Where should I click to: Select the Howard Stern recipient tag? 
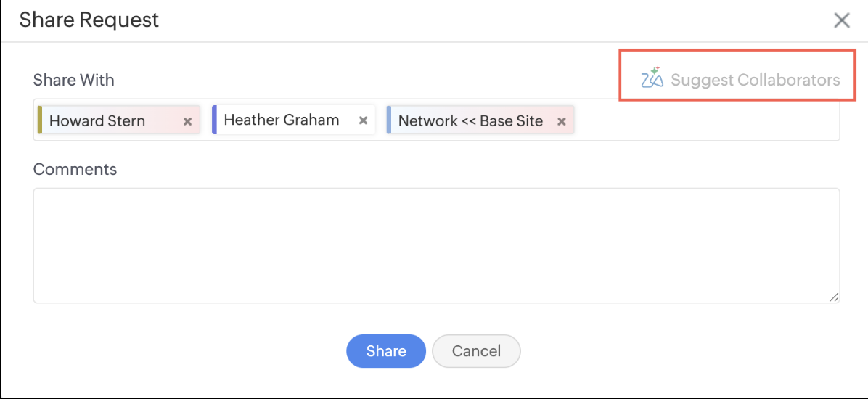pos(97,121)
